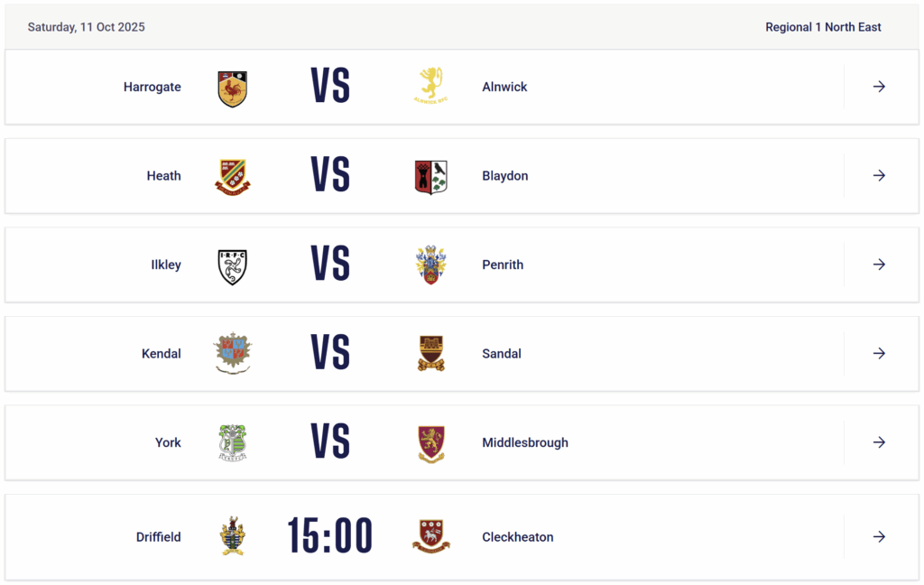
Task: Click the Penrith club crest
Action: pyautogui.click(x=430, y=265)
